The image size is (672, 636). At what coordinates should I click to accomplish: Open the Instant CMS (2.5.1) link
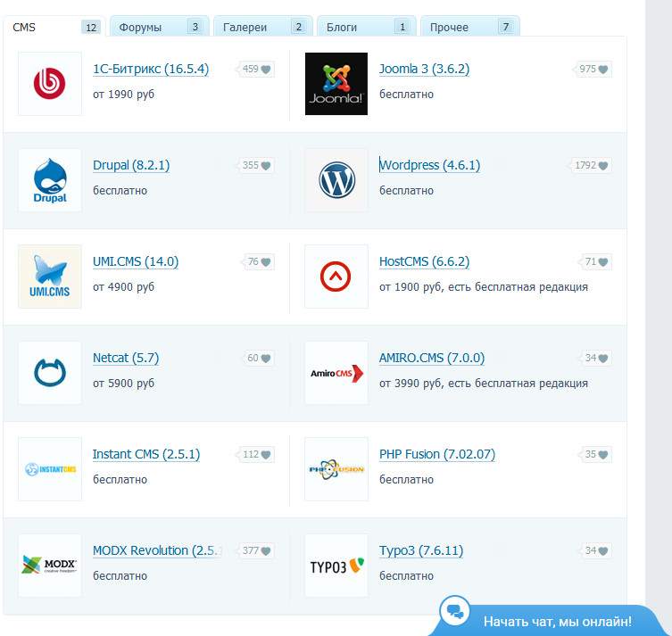click(x=146, y=454)
